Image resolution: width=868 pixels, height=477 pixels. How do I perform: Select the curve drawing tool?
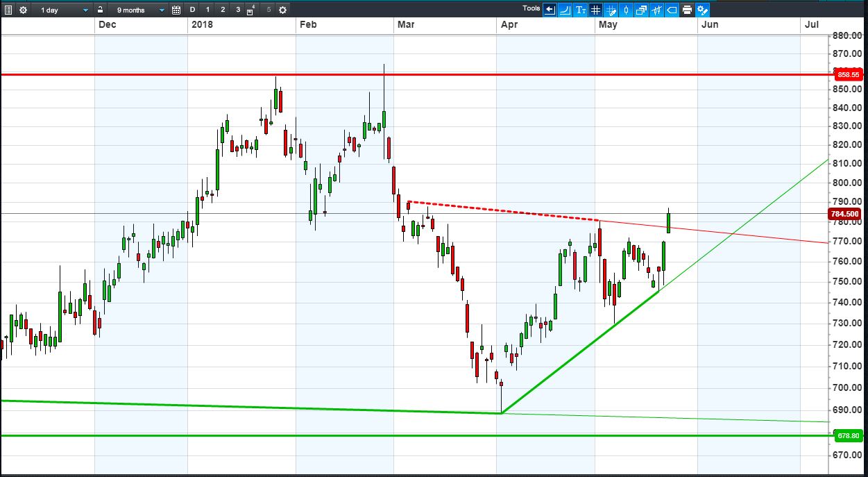565,10
